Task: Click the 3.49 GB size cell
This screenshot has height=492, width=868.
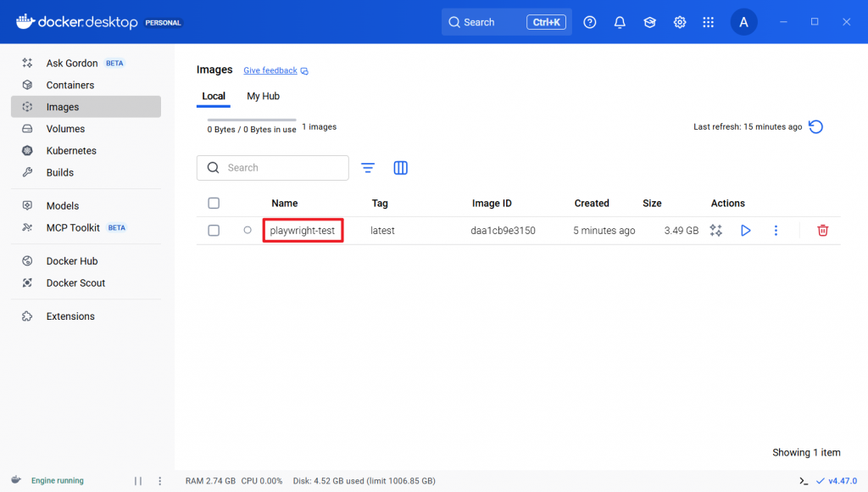Action: [x=682, y=231]
